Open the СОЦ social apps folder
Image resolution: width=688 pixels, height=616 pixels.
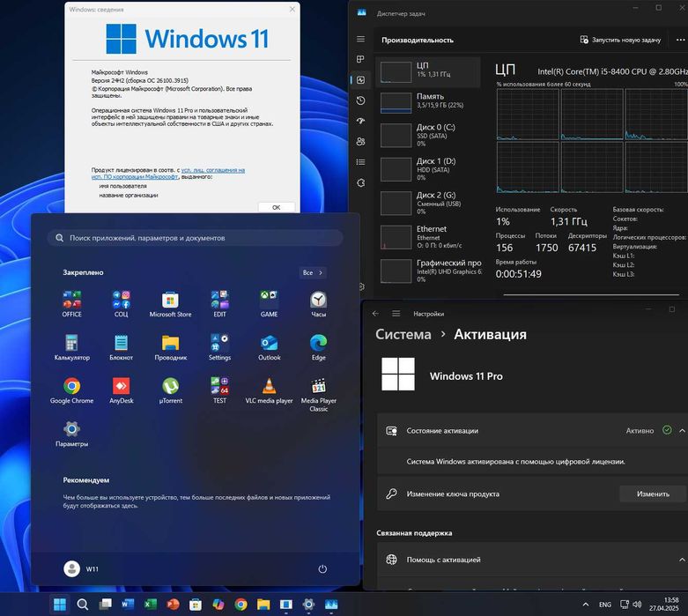click(121, 303)
